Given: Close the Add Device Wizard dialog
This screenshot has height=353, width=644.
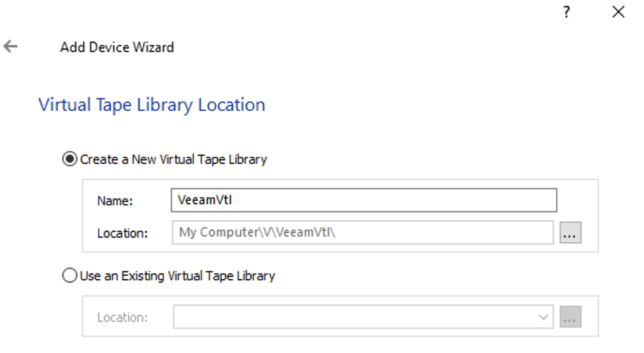Looking at the screenshot, I should tap(618, 12).
